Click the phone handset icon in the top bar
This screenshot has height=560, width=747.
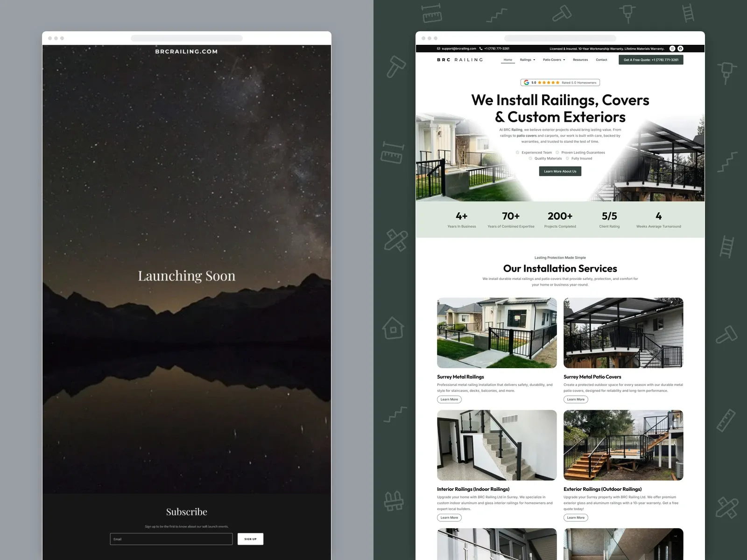click(481, 49)
